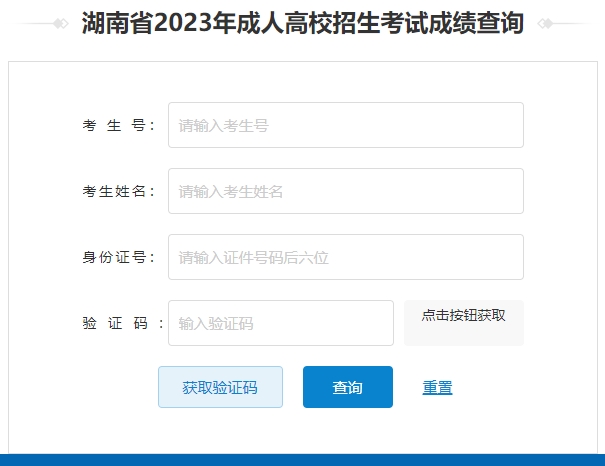This screenshot has width=605, height=466.
Task: Click the dark blue footer bar
Action: point(302,460)
